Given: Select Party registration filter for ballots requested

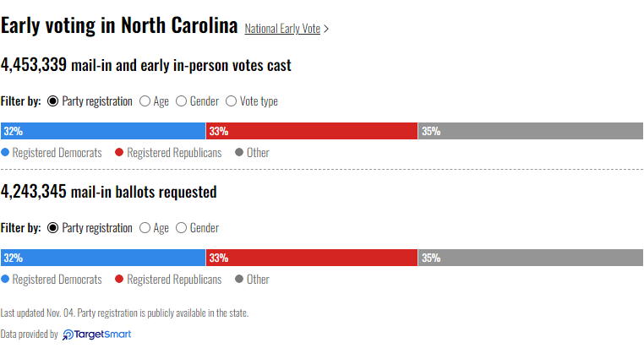Looking at the screenshot, I should (x=53, y=228).
